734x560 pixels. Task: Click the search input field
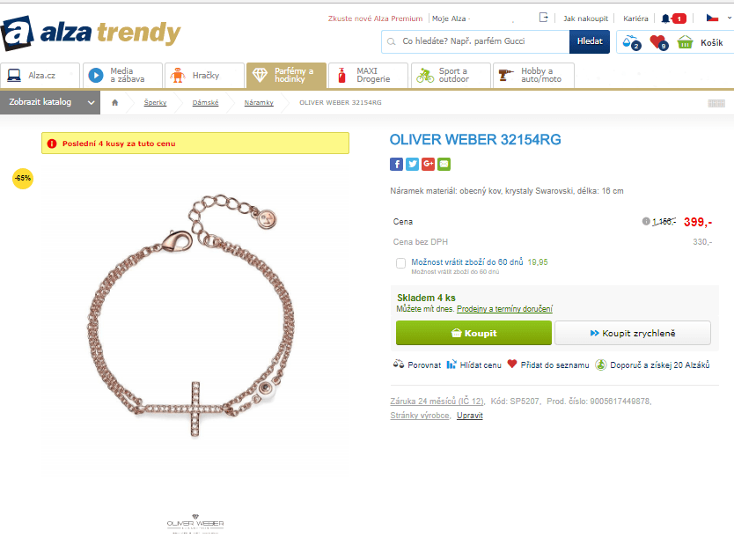click(475, 41)
